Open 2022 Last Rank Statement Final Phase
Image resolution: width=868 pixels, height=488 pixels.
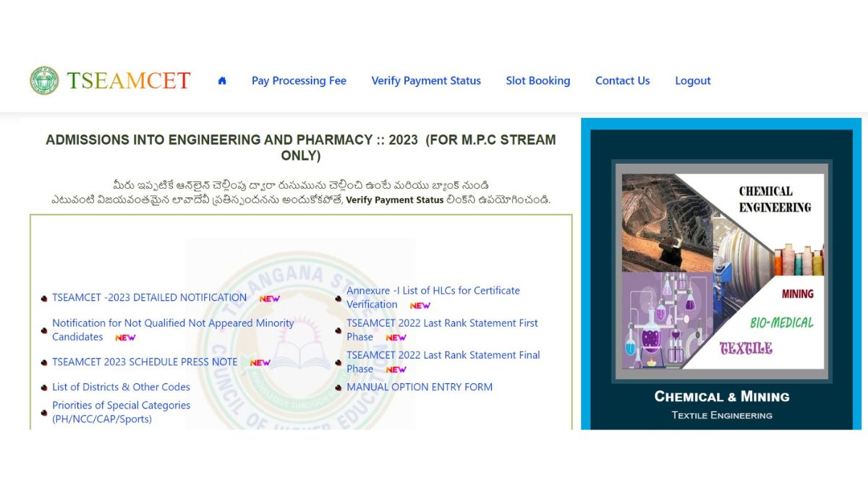pyautogui.click(x=443, y=355)
